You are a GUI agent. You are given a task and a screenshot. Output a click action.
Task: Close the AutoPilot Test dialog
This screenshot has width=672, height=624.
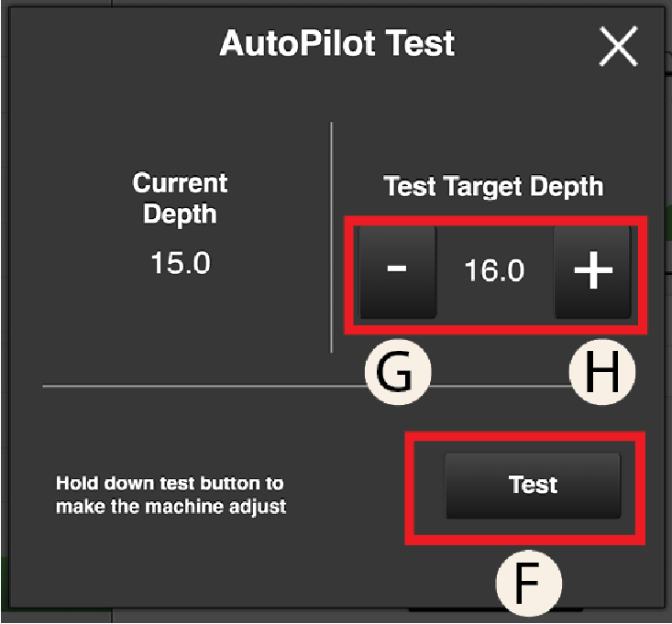618,46
